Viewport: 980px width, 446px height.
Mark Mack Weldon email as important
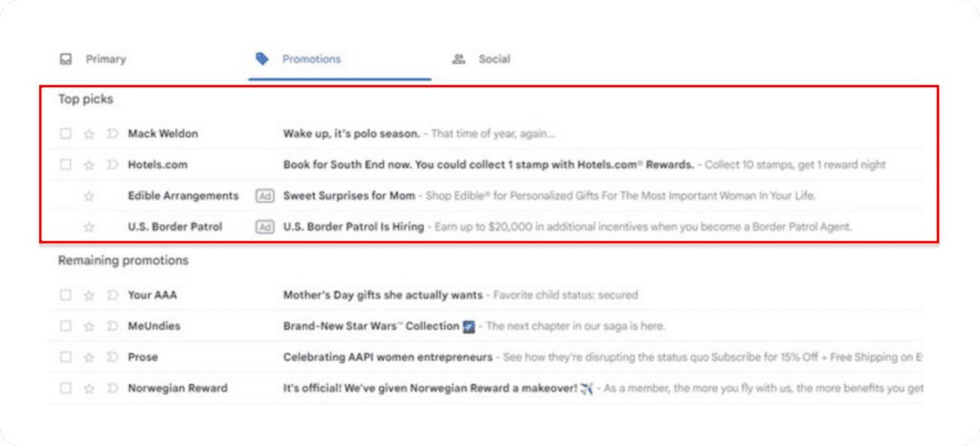112,134
